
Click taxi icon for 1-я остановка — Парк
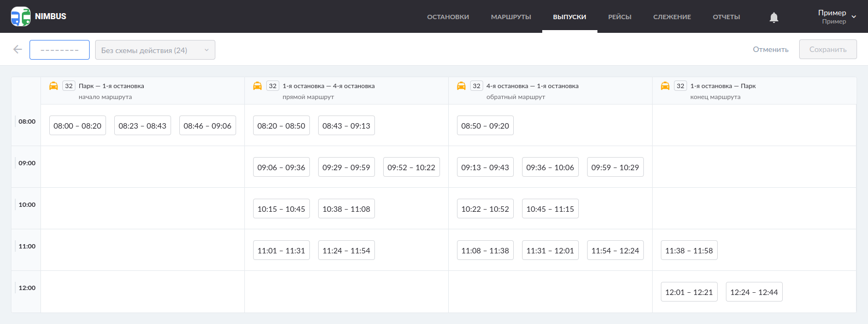(x=665, y=86)
